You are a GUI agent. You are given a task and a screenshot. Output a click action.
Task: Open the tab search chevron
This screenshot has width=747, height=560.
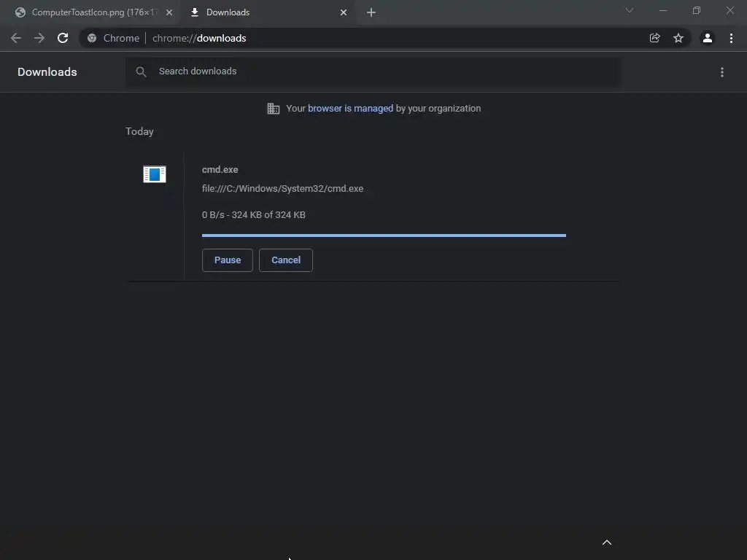pyautogui.click(x=630, y=10)
